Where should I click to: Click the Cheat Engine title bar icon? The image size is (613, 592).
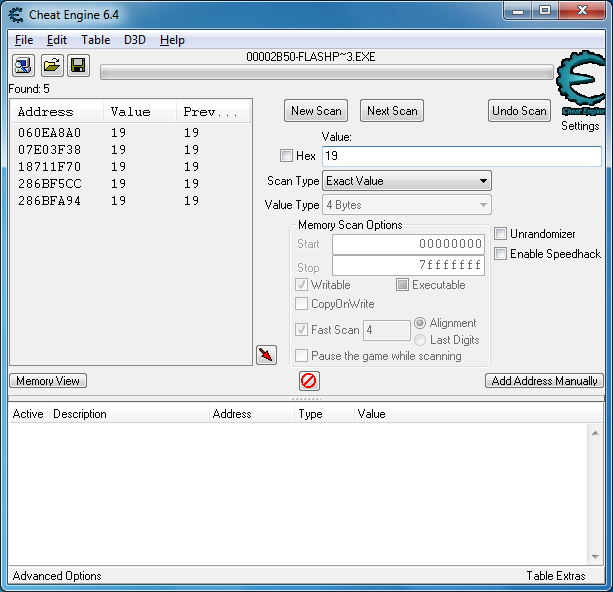click(x=16, y=15)
